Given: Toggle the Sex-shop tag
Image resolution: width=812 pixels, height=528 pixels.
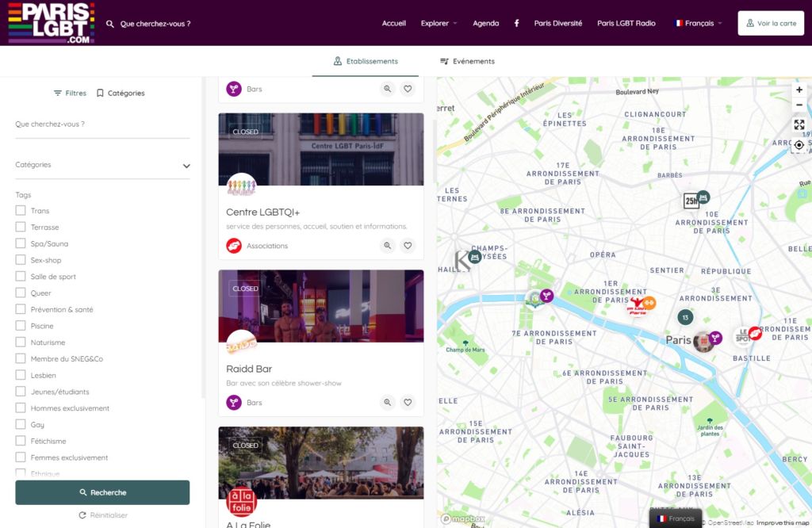Looking at the screenshot, I should tap(20, 260).
